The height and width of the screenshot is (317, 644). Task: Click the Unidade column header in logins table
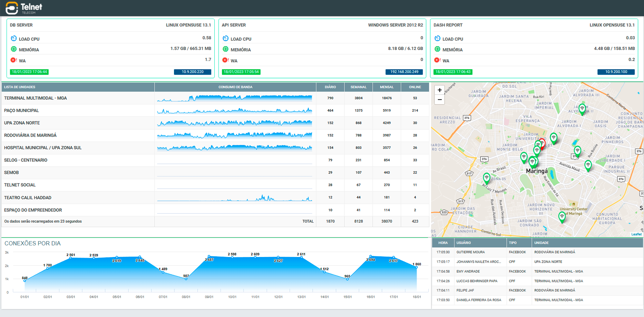587,243
